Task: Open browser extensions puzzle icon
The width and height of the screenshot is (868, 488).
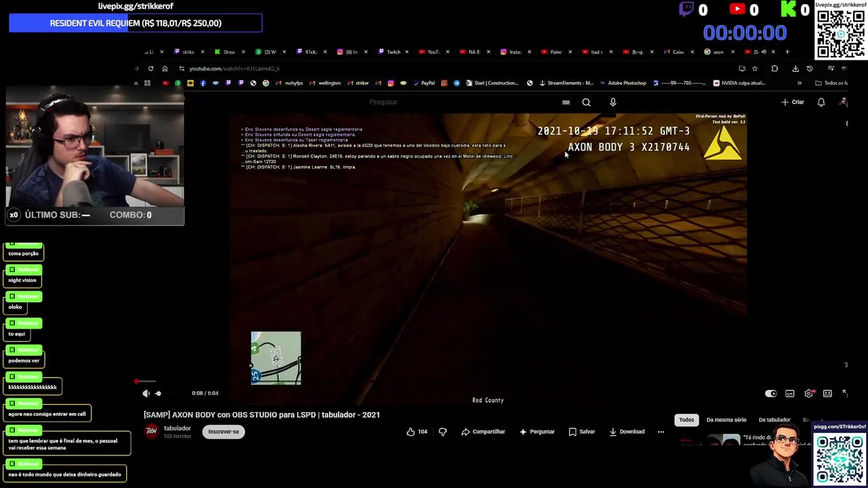Action: [774, 68]
